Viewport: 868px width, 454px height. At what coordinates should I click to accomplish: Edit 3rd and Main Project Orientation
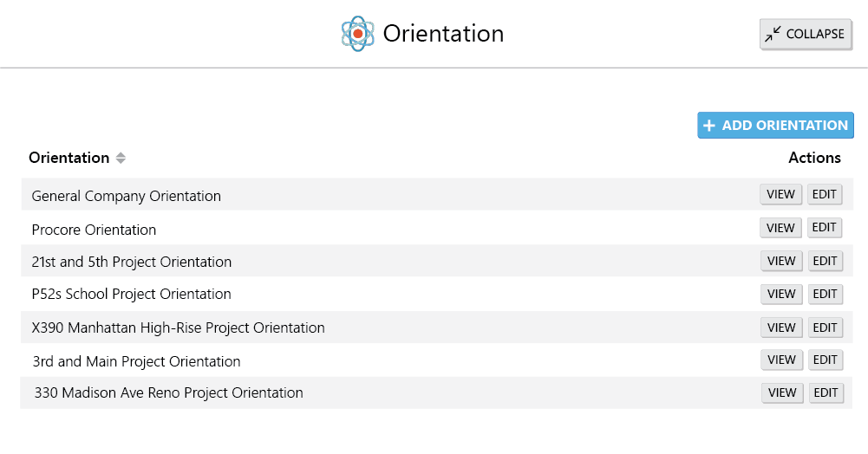[x=826, y=360]
